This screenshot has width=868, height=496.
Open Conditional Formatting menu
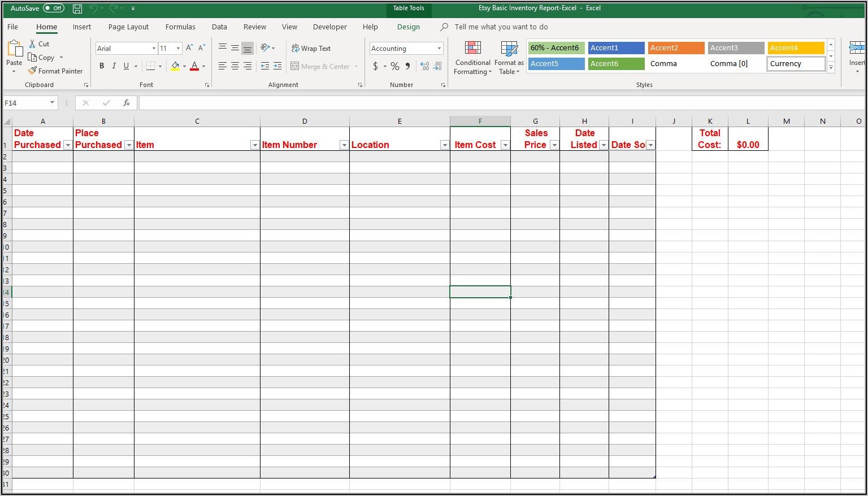pyautogui.click(x=472, y=58)
